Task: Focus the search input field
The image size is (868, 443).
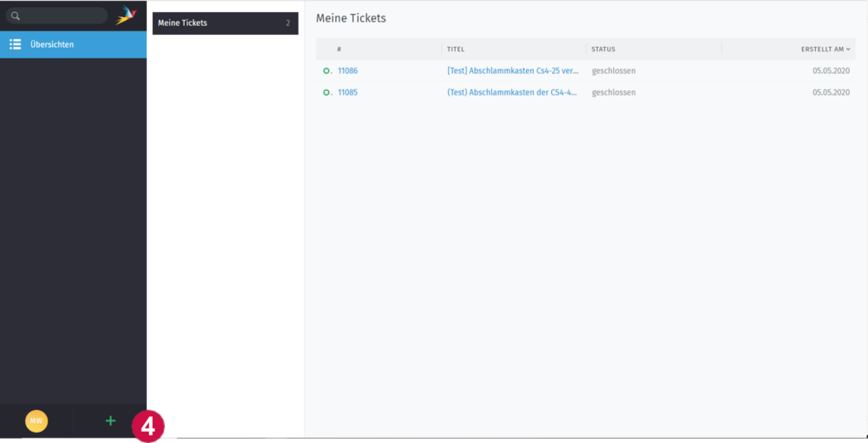Action: (62, 16)
